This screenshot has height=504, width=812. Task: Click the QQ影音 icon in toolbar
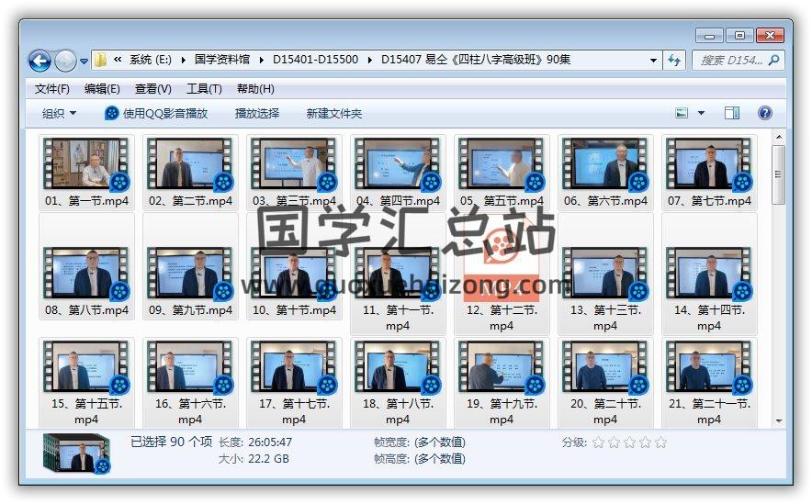pos(111,113)
